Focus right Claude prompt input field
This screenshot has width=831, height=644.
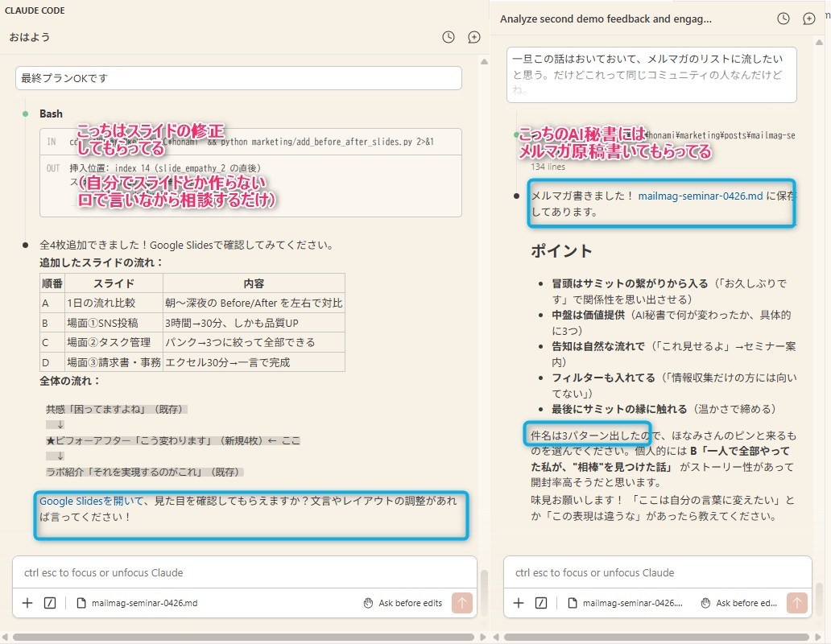(x=657, y=572)
